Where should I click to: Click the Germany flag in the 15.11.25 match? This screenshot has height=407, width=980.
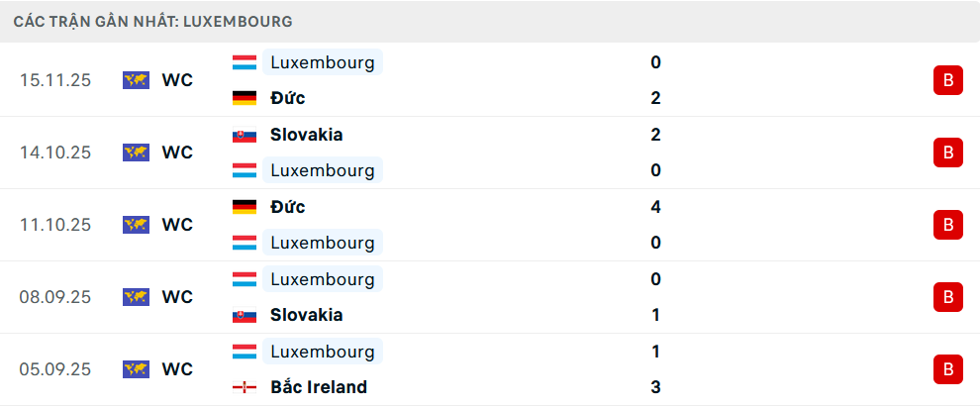click(245, 98)
